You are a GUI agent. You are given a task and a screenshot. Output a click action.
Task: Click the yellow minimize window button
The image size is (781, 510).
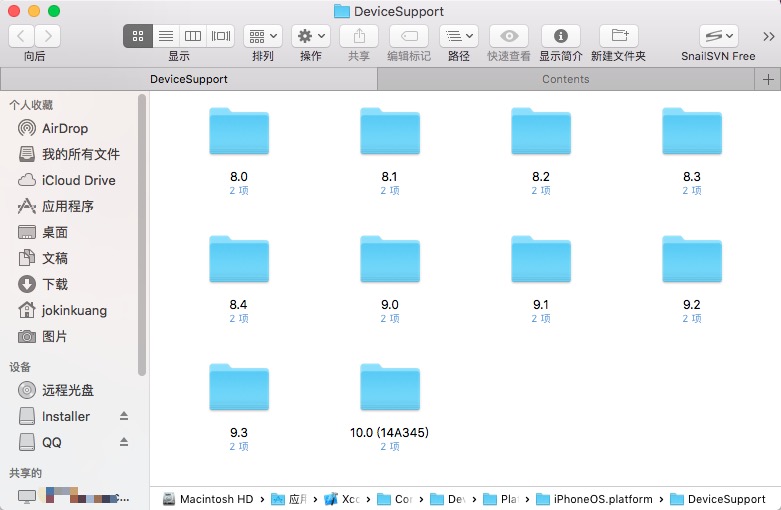point(34,11)
